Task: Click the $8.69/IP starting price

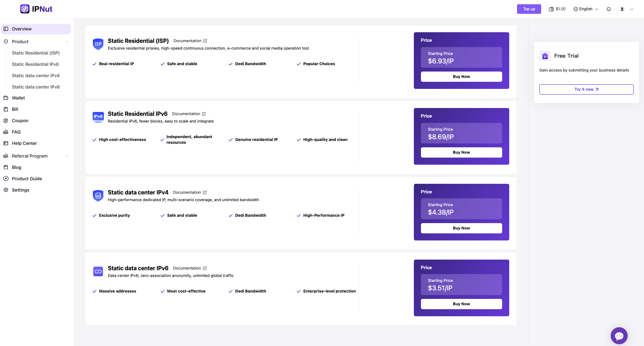Action: (441, 137)
